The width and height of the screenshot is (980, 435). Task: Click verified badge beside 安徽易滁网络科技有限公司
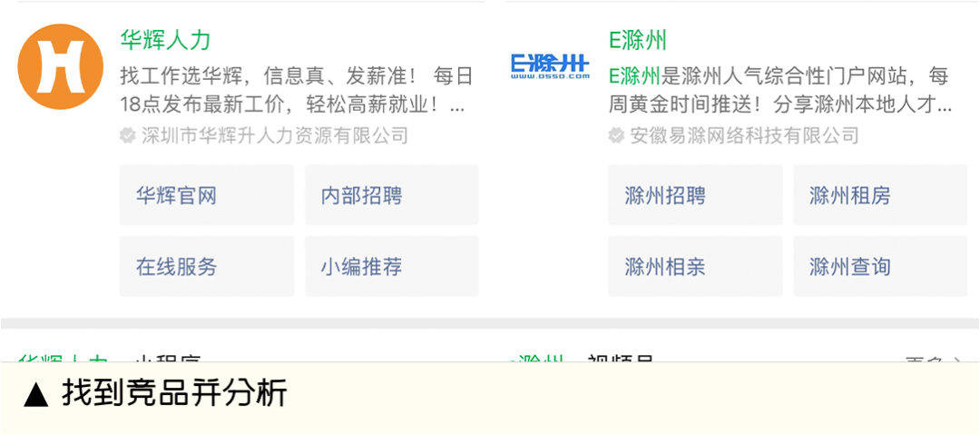(616, 135)
